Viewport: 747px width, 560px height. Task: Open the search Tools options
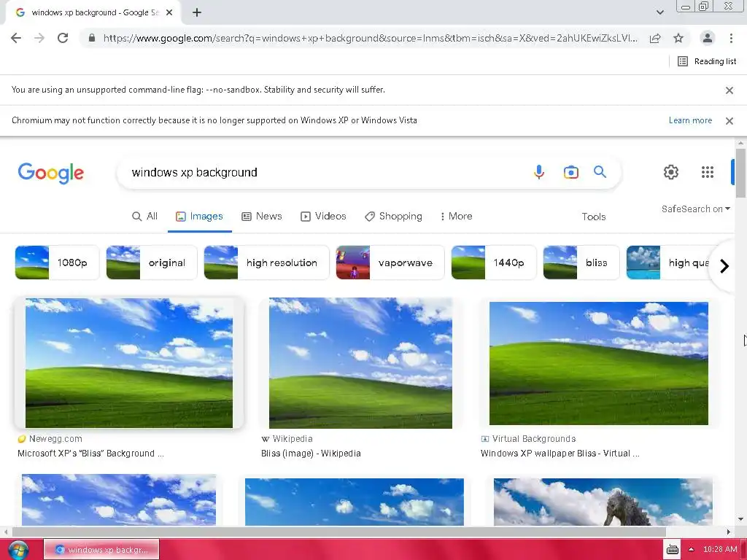coord(594,217)
